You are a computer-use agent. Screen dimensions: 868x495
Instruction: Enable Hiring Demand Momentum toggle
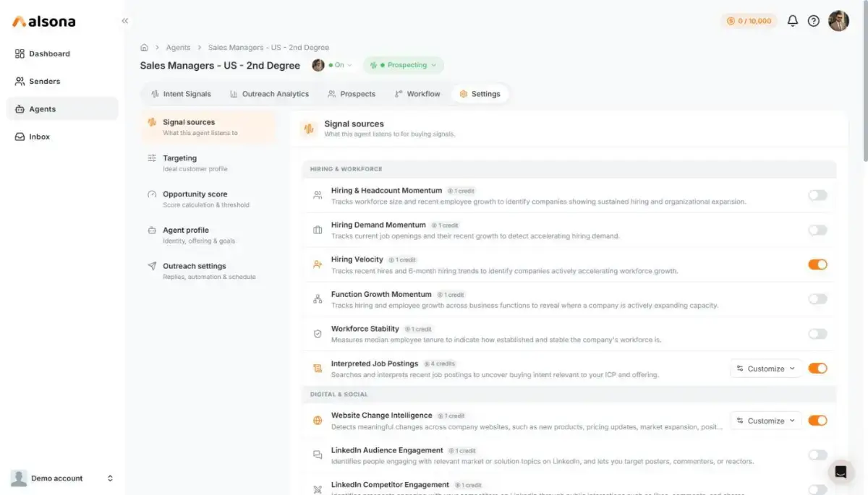click(x=817, y=230)
